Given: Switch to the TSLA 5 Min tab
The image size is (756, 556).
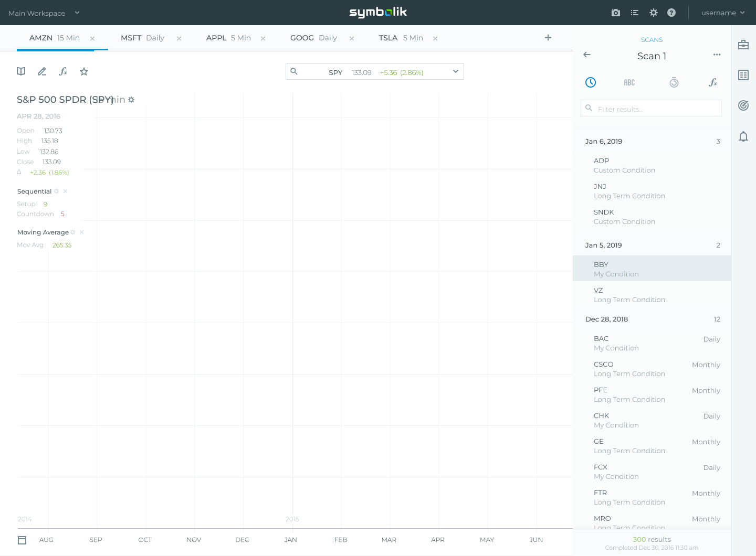Looking at the screenshot, I should 401,38.
